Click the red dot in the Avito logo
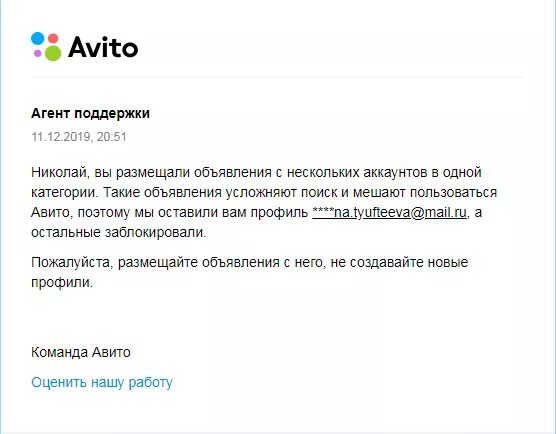The width and height of the screenshot is (556, 434). pos(53,38)
